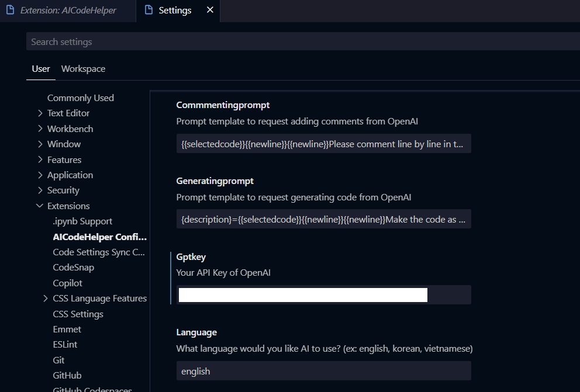This screenshot has width=580, height=392.
Task: Click 'Prompt template to request generating code' text
Action: 294,197
